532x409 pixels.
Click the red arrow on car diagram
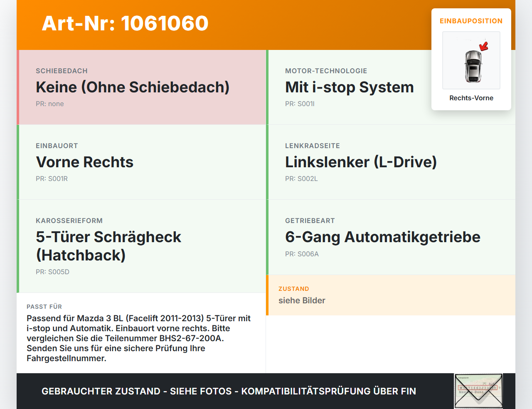click(484, 46)
